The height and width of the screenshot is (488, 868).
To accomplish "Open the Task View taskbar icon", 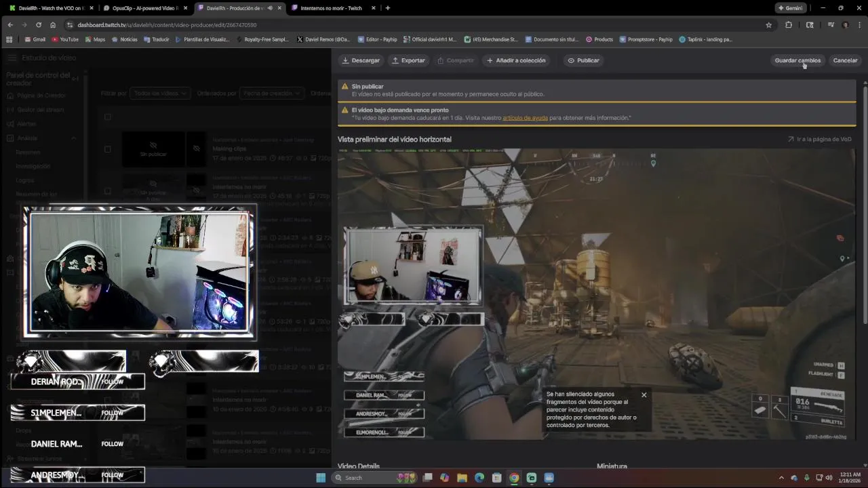I will click(x=427, y=478).
